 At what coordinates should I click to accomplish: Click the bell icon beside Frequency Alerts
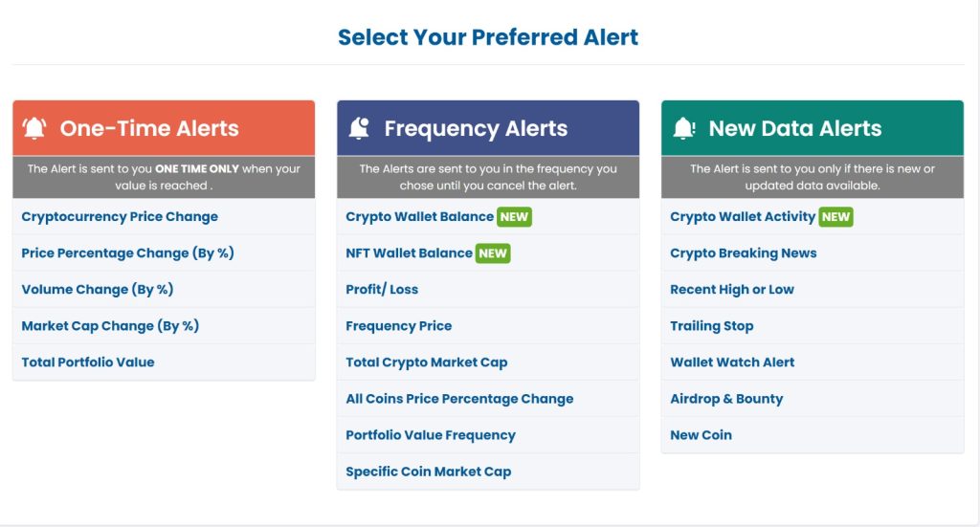(x=359, y=128)
